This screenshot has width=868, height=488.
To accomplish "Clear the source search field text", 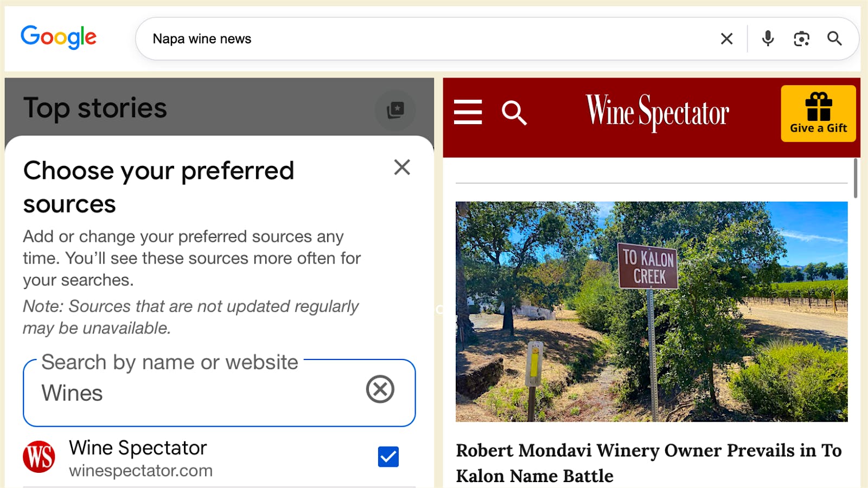I will [380, 389].
